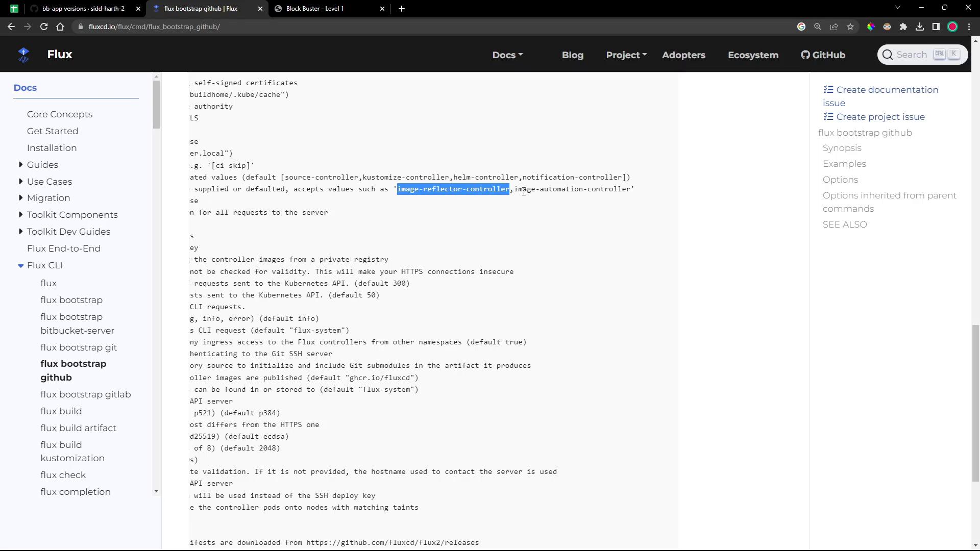Close the bb-app versions tab

(138, 9)
